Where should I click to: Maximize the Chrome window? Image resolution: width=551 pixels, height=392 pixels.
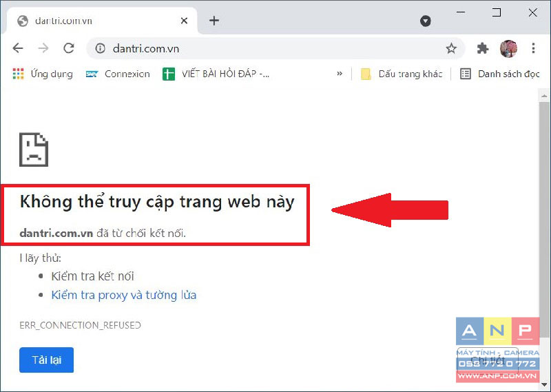pyautogui.click(x=496, y=12)
